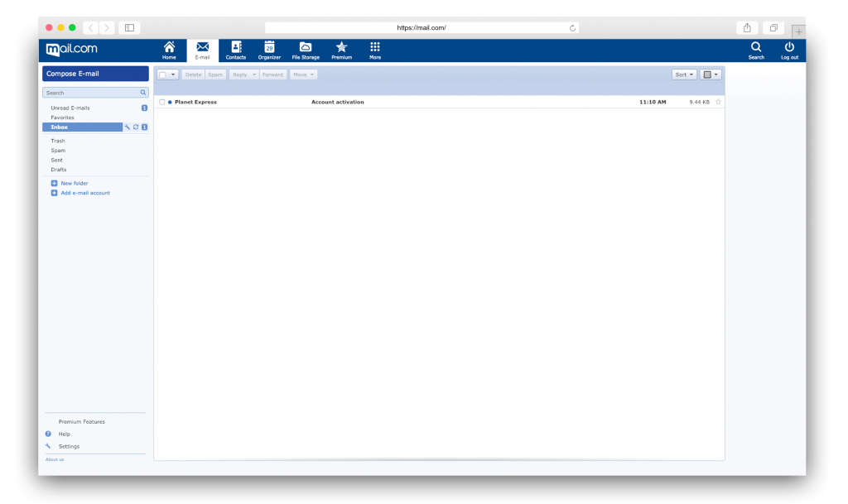This screenshot has width=848, height=504.
Task: Click the Inbox unread count badge
Action: point(144,127)
